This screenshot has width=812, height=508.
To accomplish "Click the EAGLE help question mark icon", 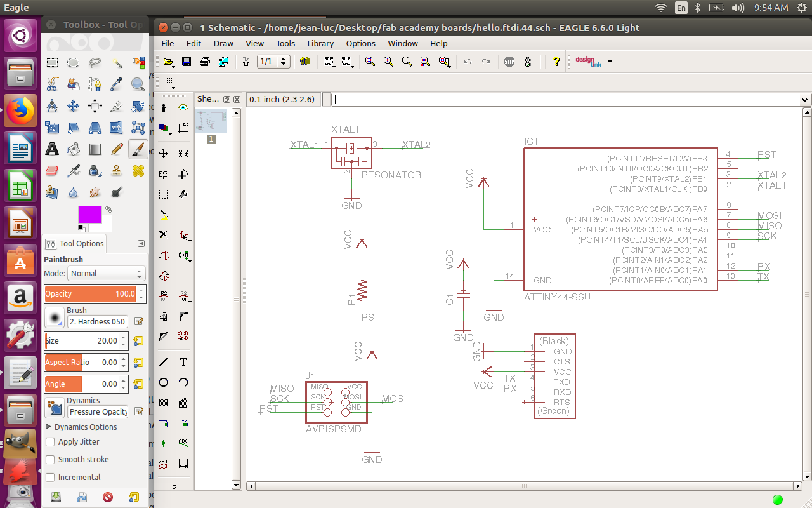I will (556, 62).
